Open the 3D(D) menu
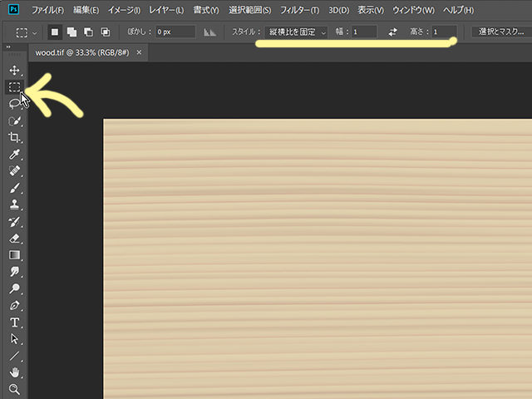This screenshot has height=399, width=532. (x=338, y=10)
